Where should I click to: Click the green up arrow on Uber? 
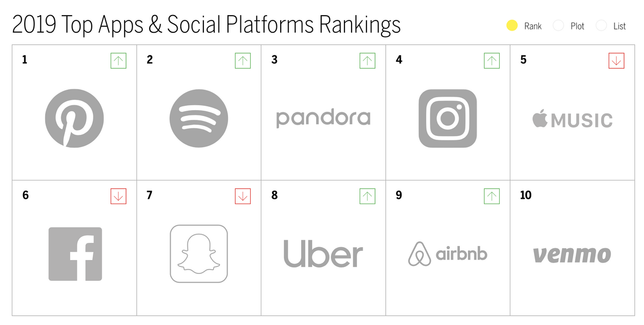(x=367, y=196)
